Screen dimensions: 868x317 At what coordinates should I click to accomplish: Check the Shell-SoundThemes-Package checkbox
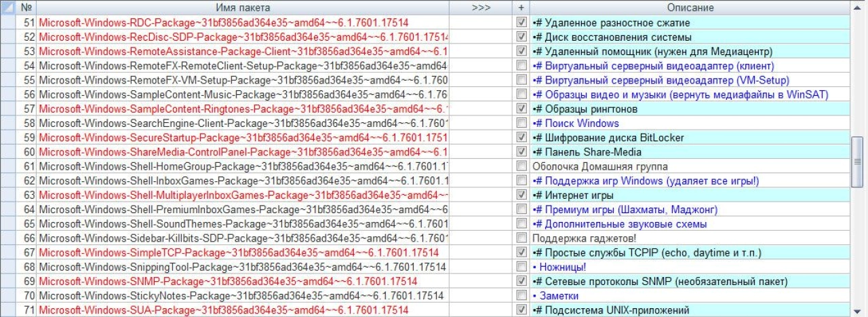[x=521, y=223]
